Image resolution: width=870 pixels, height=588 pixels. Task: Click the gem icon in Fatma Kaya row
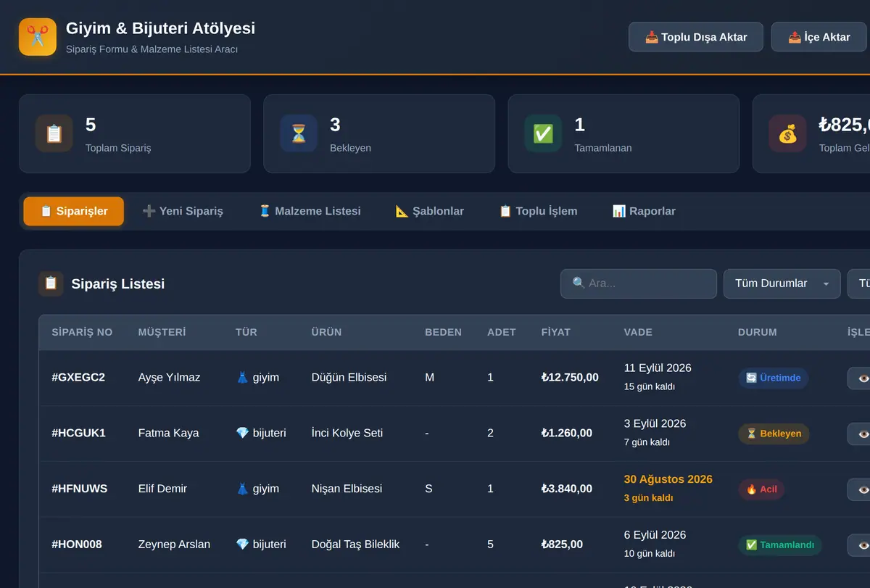click(x=243, y=433)
